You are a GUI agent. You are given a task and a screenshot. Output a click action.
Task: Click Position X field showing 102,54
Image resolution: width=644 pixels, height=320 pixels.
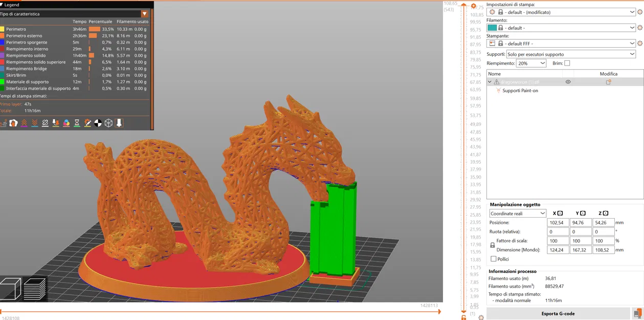point(558,223)
